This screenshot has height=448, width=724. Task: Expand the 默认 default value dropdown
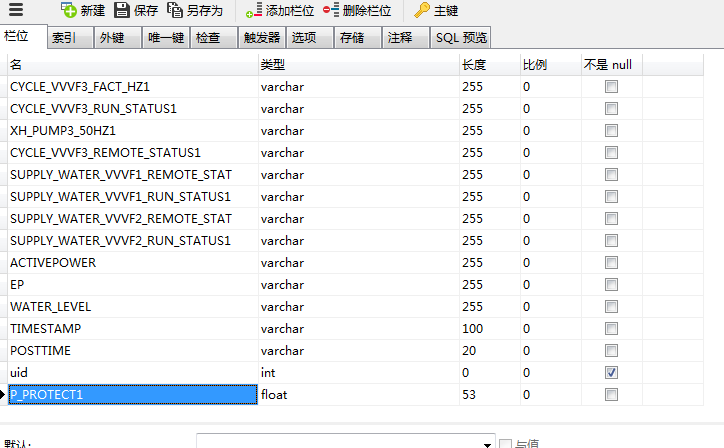point(488,443)
